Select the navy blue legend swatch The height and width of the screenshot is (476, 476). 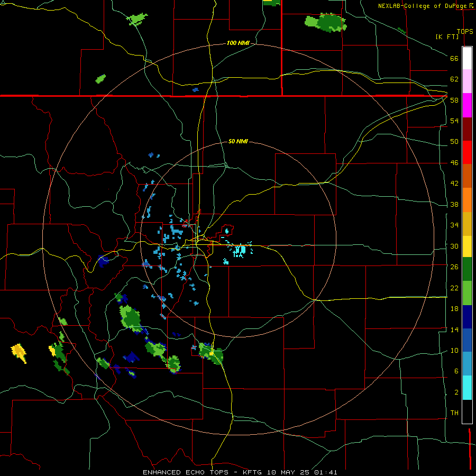[467, 317]
